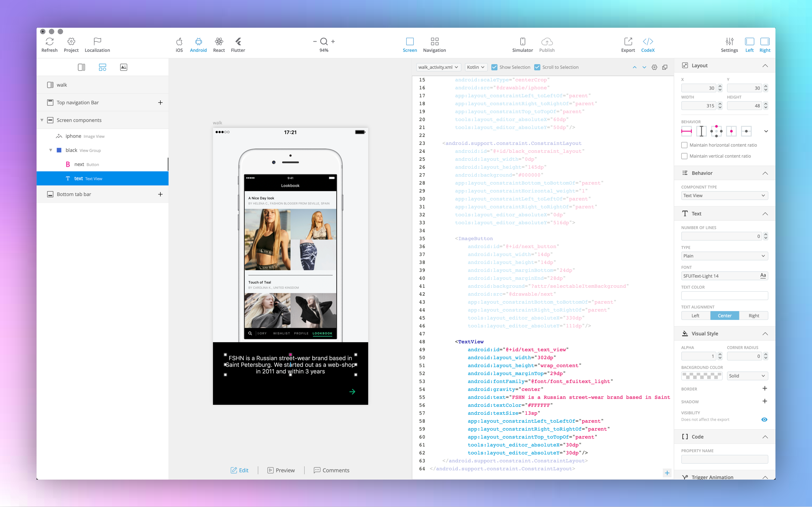Copy code with the duplicate icon

(x=665, y=67)
